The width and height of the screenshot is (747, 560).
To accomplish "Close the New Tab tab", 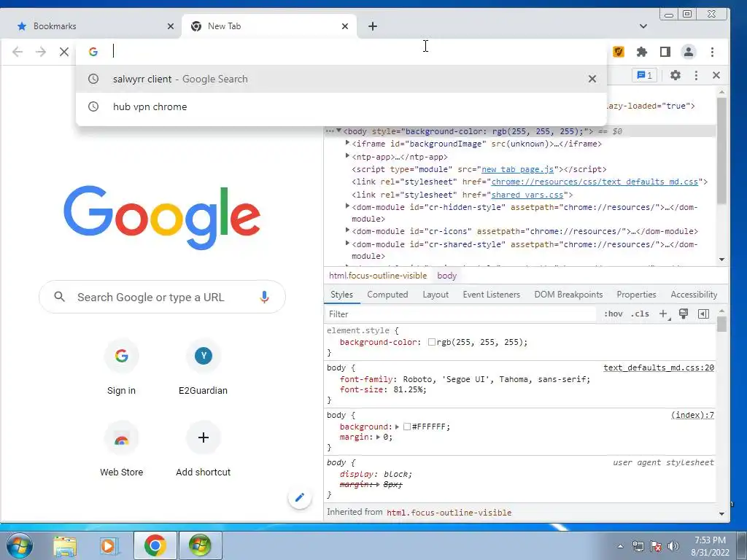I will (345, 26).
